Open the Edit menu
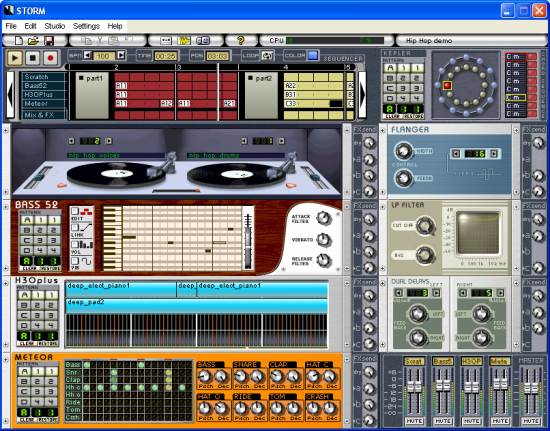 coord(31,26)
